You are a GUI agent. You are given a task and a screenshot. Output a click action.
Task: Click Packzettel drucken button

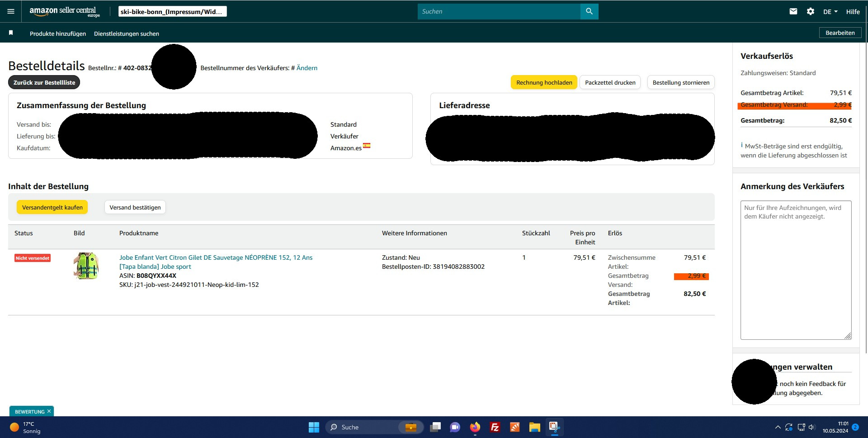click(610, 82)
